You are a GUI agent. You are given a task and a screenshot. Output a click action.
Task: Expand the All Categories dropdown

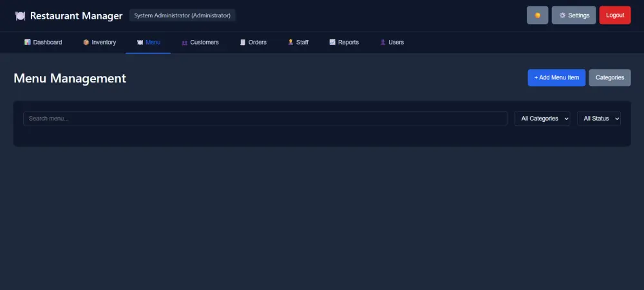point(542,119)
